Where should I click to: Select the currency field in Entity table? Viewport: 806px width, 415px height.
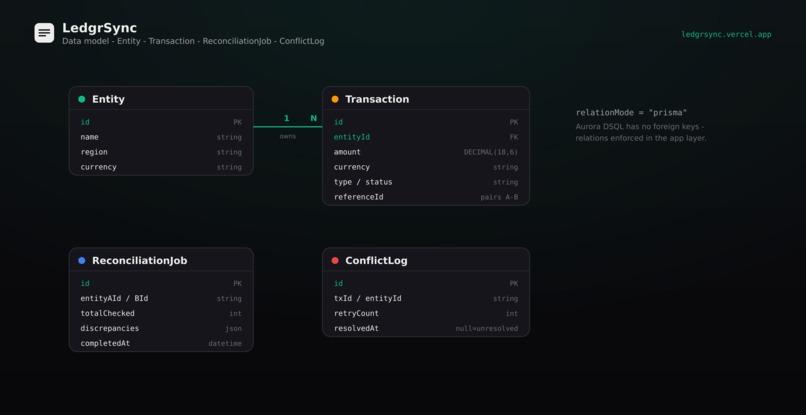click(161, 167)
